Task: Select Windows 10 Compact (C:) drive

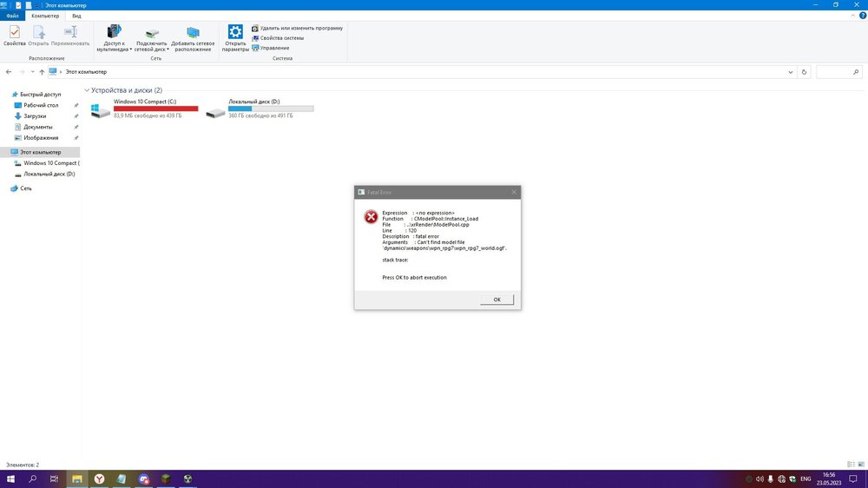Action: point(144,109)
